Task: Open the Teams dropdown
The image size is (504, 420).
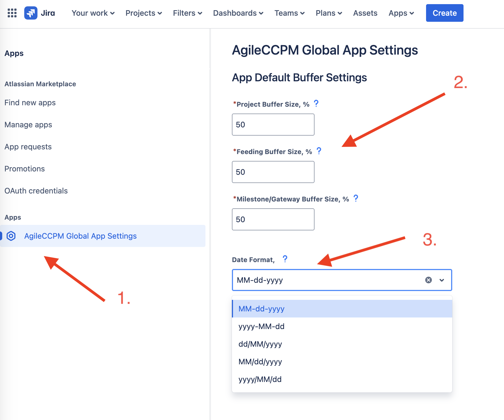Action: point(289,13)
